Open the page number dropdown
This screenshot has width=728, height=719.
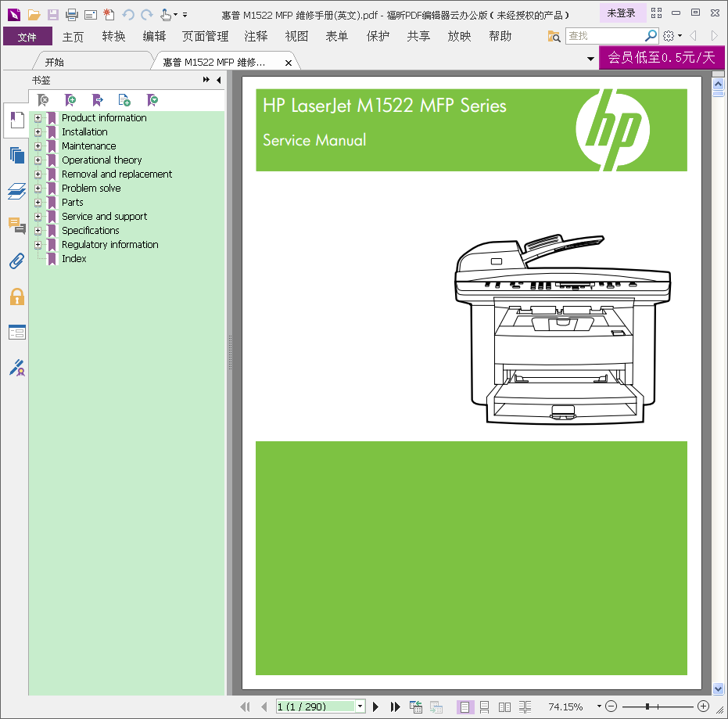point(360,706)
